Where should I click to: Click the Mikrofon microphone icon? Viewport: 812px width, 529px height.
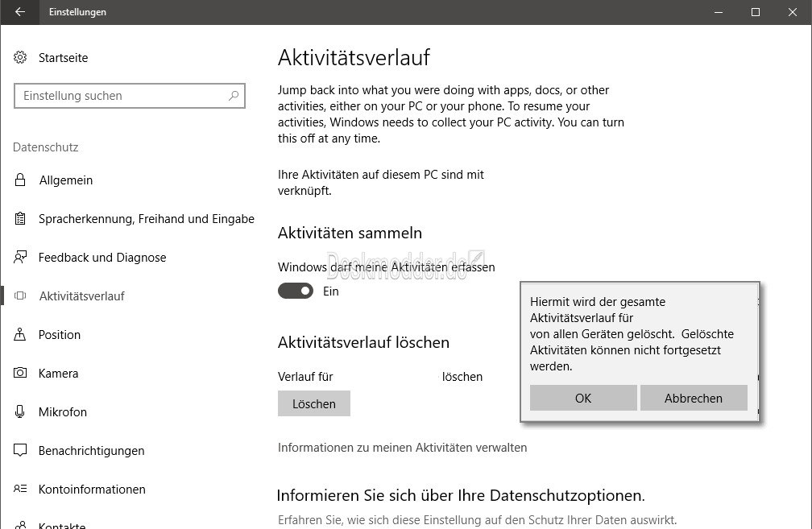tap(20, 412)
